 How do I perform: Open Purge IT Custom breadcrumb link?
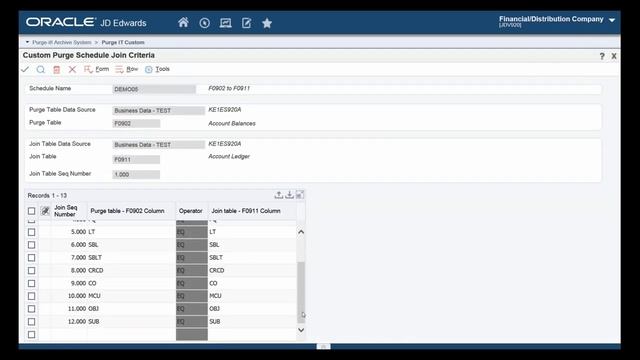pyautogui.click(x=123, y=42)
